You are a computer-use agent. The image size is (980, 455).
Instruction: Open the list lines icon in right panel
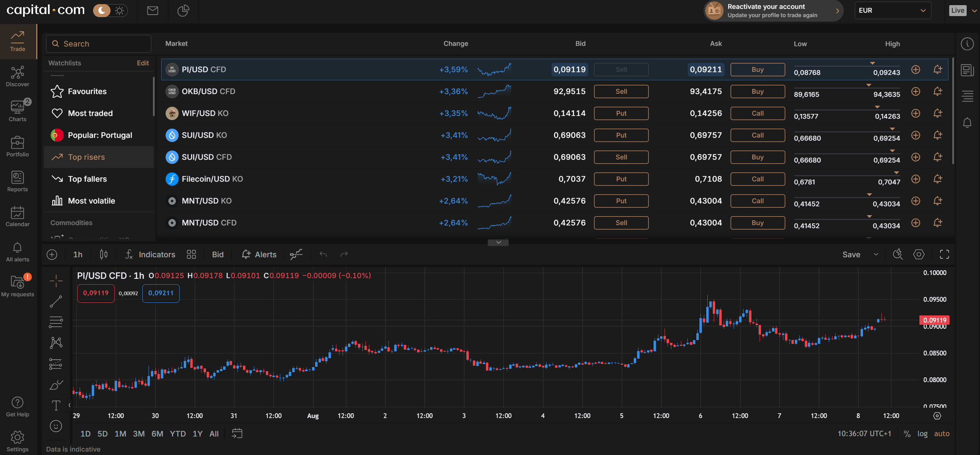967,96
